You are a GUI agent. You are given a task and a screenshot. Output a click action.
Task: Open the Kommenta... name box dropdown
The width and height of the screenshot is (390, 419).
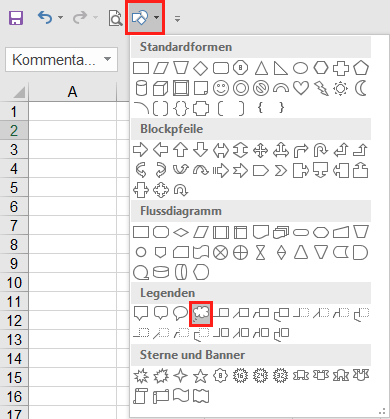(107, 59)
